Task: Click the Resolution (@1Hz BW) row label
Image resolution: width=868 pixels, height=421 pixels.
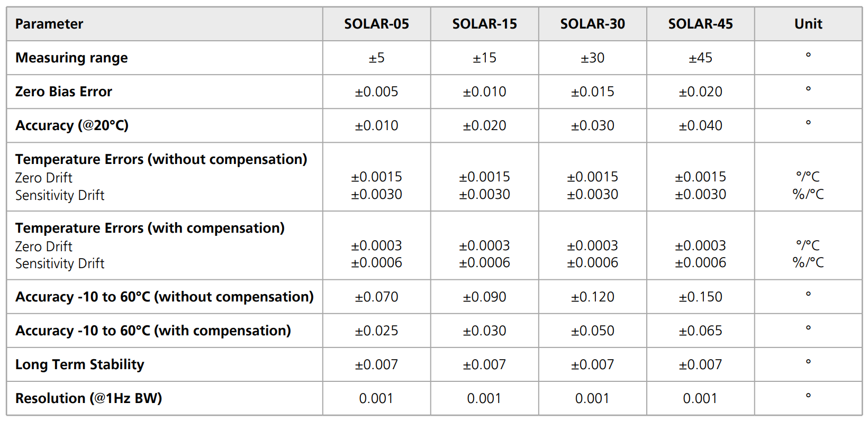Action: [x=88, y=399]
